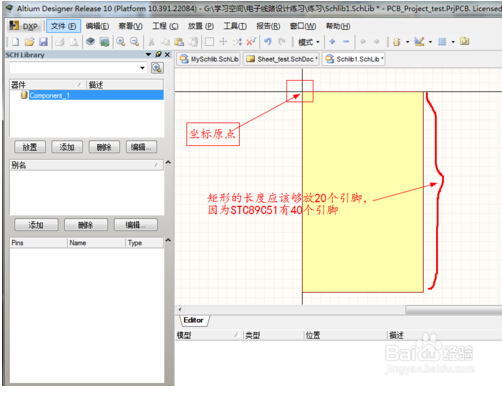Click the clear filter red X icon
This screenshot has width=502, height=395.
pos(251,42)
